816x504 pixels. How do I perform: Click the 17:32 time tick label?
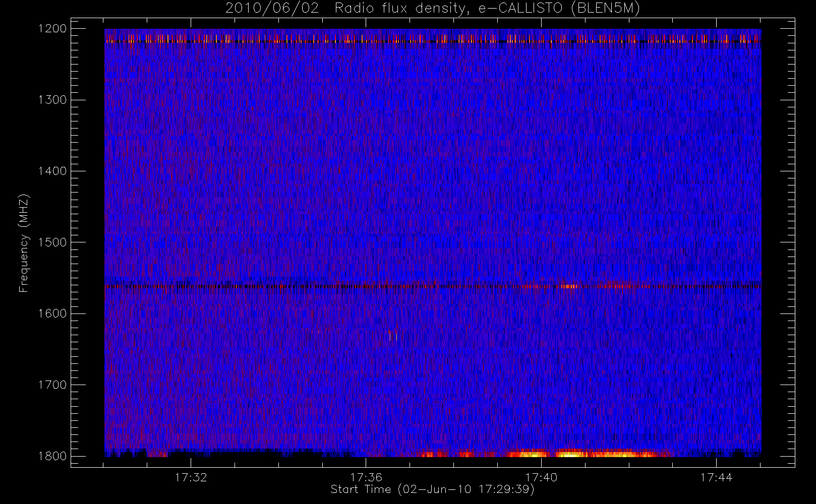tap(191, 477)
